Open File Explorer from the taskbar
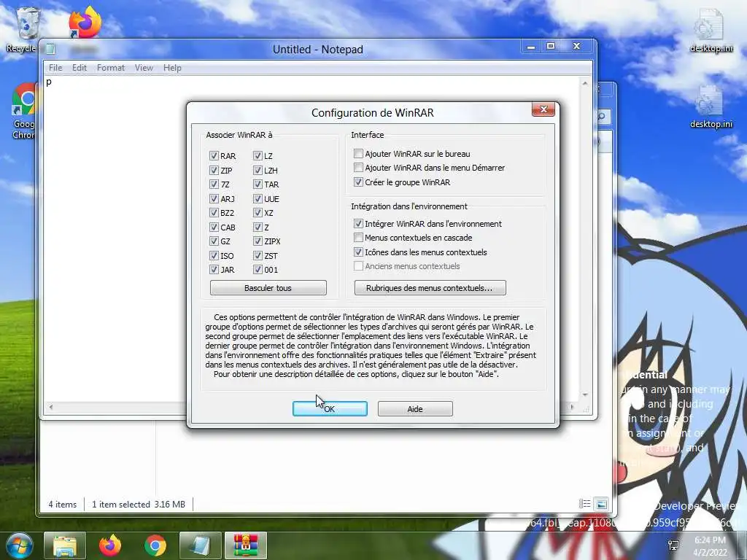Screen dimensions: 747x560 click(65, 545)
